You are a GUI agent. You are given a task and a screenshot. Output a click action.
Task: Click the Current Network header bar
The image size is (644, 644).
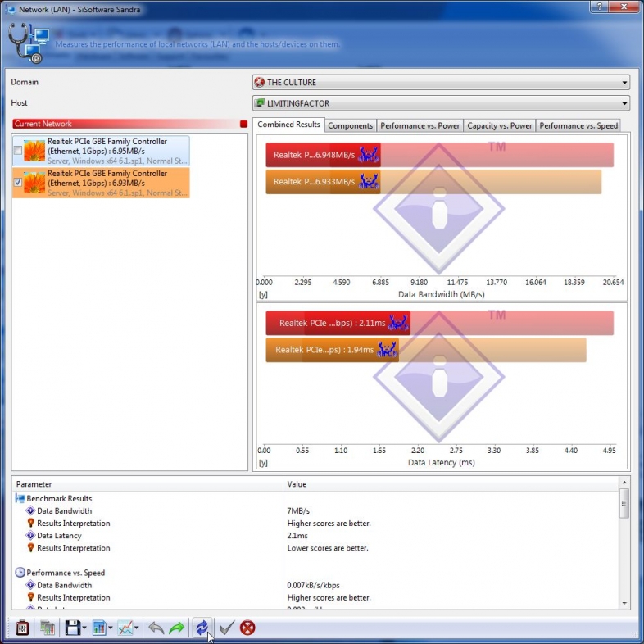point(129,124)
